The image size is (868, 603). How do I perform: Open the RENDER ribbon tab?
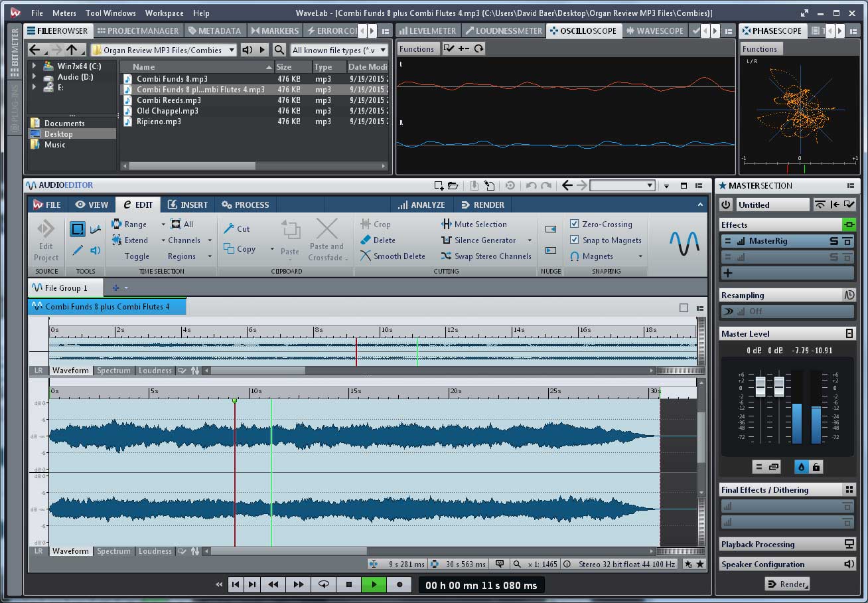coord(483,205)
